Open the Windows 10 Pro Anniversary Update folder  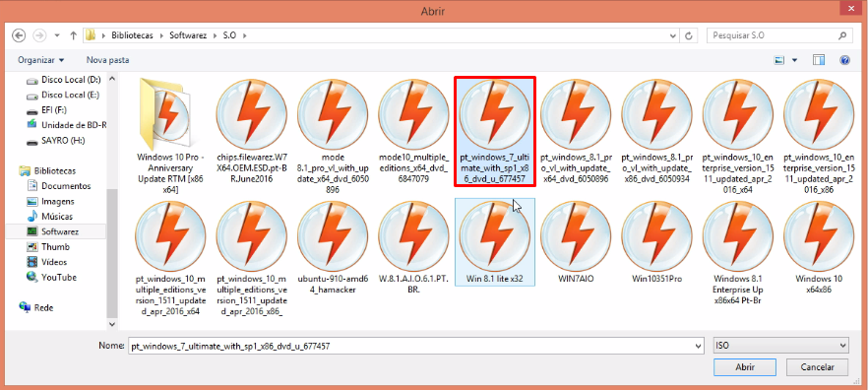coord(170,137)
